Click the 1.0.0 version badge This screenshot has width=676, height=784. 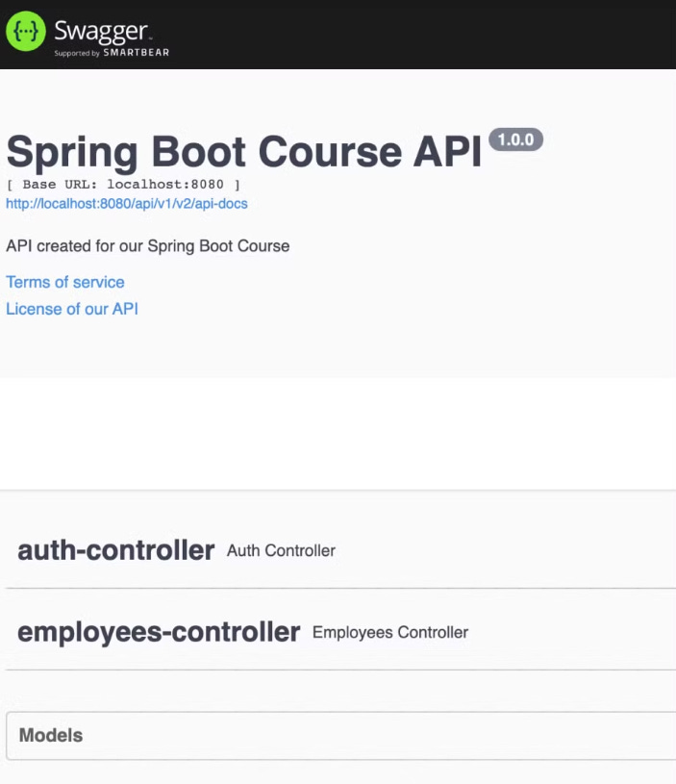tap(515, 139)
